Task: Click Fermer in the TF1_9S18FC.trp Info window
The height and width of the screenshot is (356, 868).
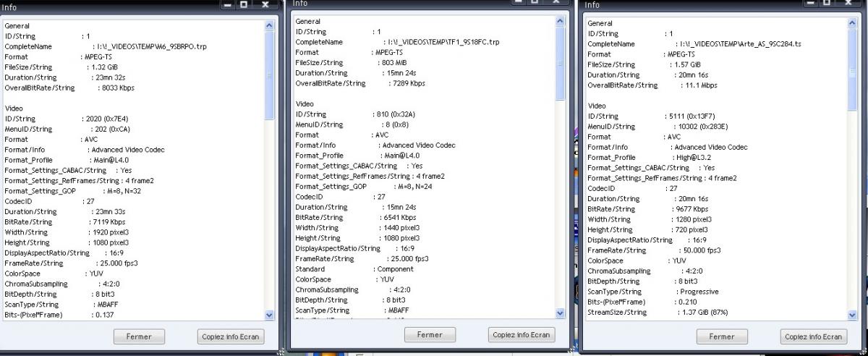Action: [x=430, y=335]
